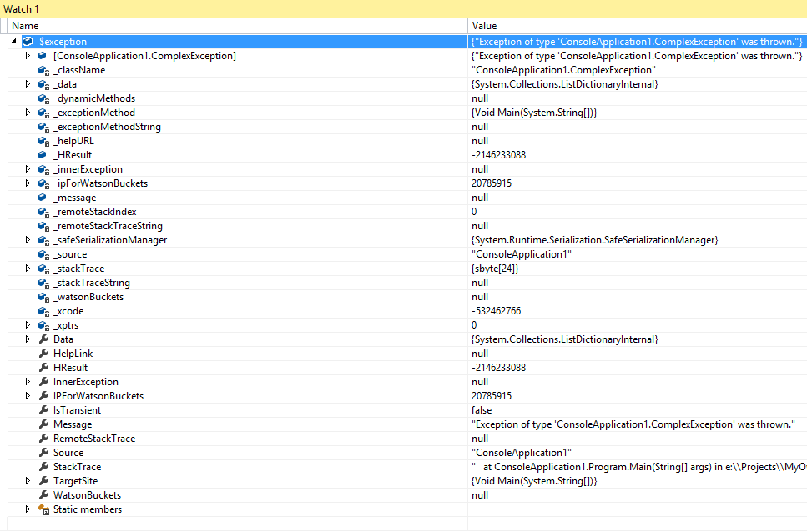Click the _helpURL field icon

pos(43,142)
